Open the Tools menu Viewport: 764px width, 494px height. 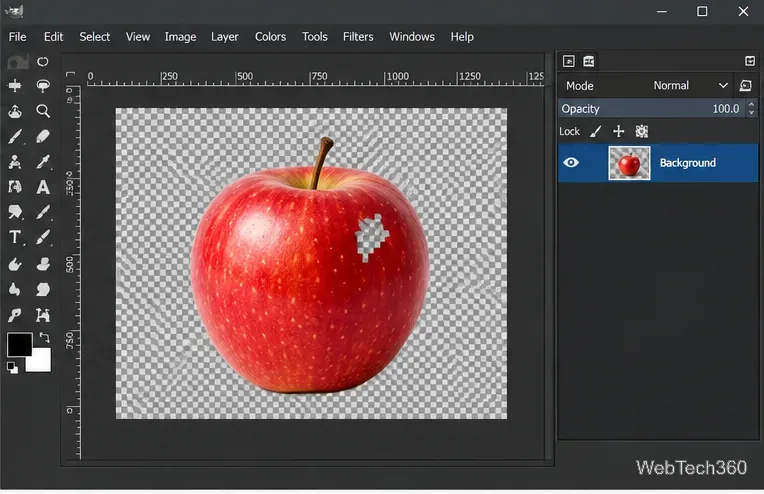(315, 37)
